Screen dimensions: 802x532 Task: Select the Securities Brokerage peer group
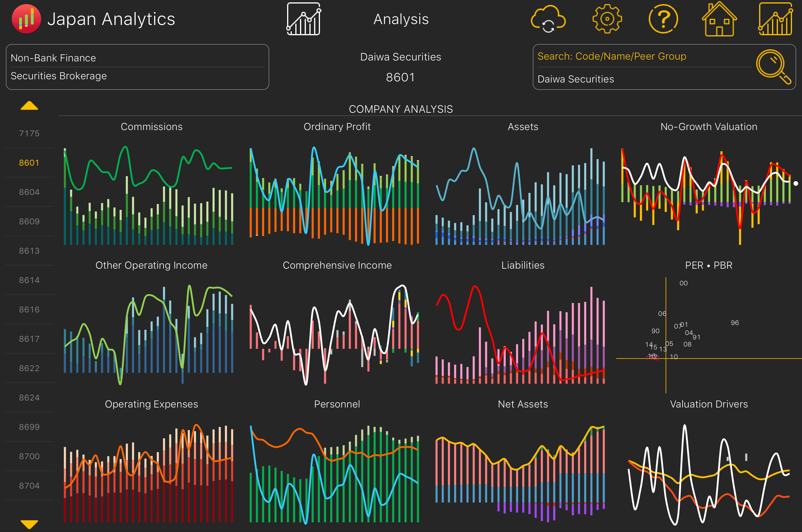137,76
